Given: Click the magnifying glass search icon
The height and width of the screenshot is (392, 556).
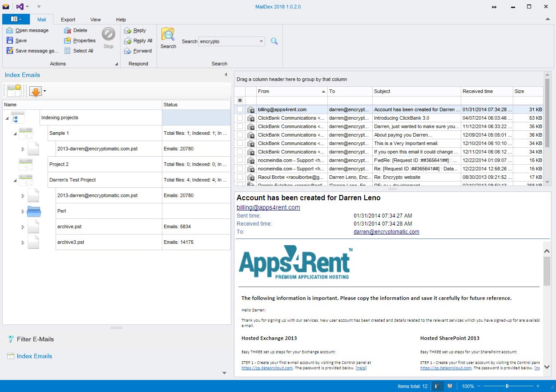Looking at the screenshot, I should click(x=274, y=41).
